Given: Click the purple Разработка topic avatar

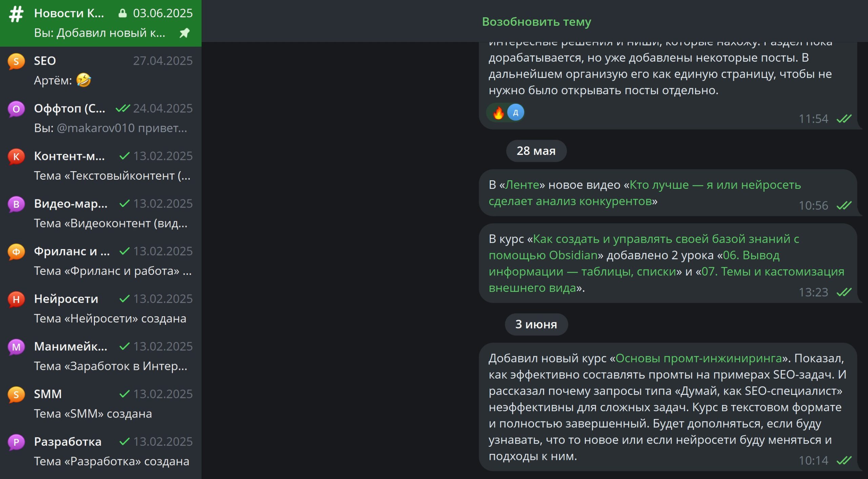Looking at the screenshot, I should coord(16,442).
